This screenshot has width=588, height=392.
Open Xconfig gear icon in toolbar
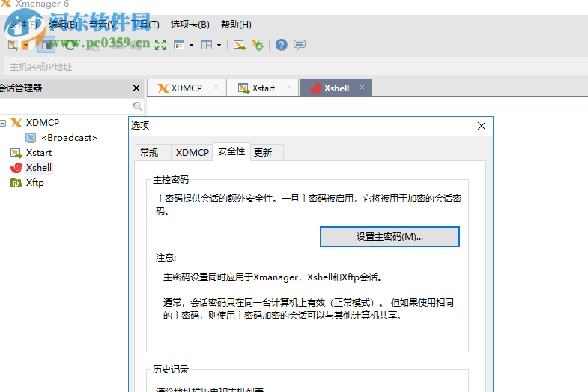258,46
